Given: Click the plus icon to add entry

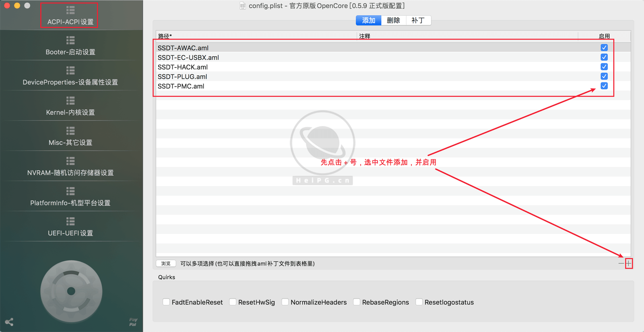Looking at the screenshot, I should pyautogui.click(x=629, y=264).
